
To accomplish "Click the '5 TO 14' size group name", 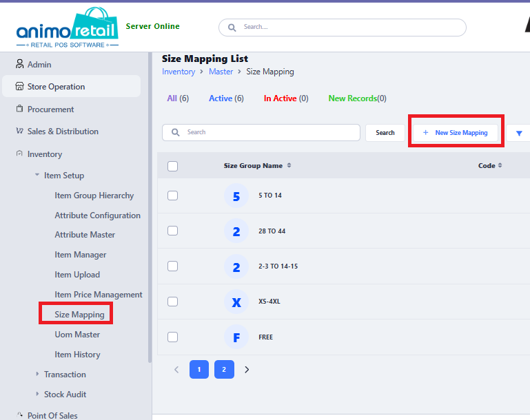I will click(270, 196).
